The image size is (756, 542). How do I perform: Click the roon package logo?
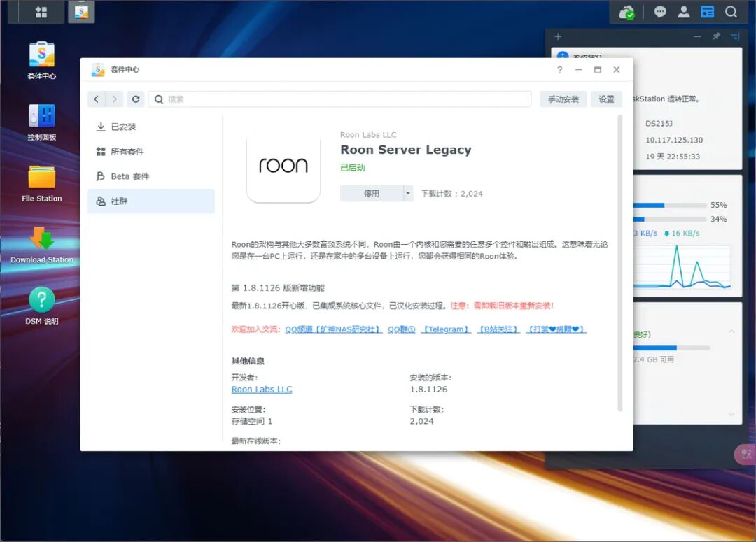pos(283,166)
